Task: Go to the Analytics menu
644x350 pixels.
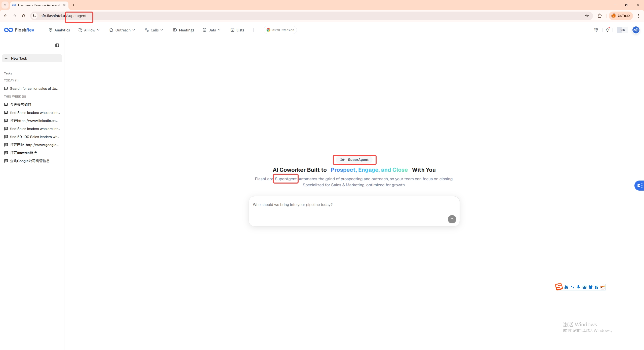Action: (59, 30)
